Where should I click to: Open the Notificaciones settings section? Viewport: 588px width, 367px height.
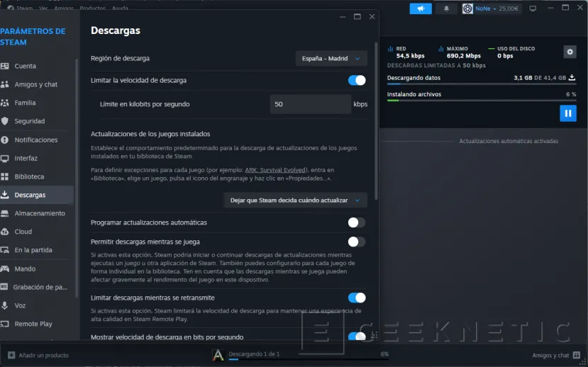point(37,140)
